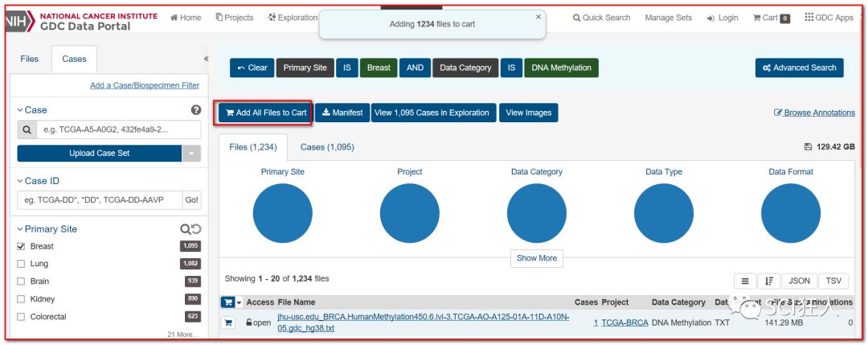Remove the DNA Methylation query value chip

coord(561,68)
